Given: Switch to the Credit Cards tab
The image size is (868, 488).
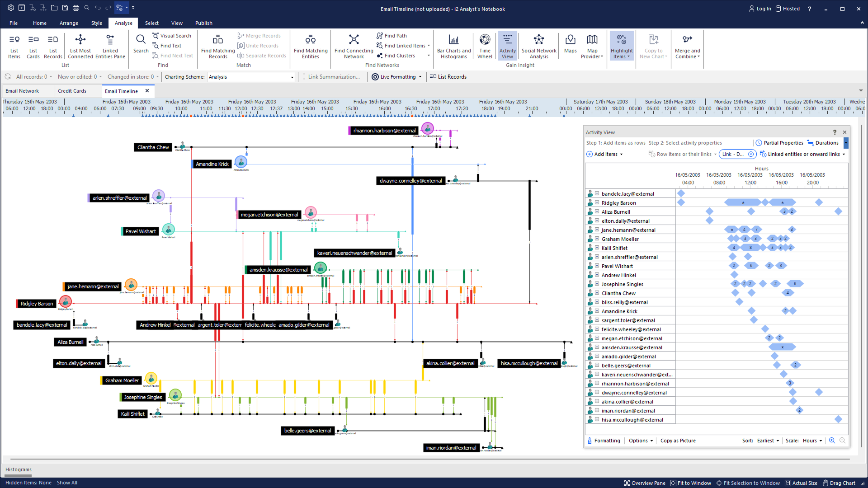Looking at the screenshot, I should pyautogui.click(x=72, y=91).
